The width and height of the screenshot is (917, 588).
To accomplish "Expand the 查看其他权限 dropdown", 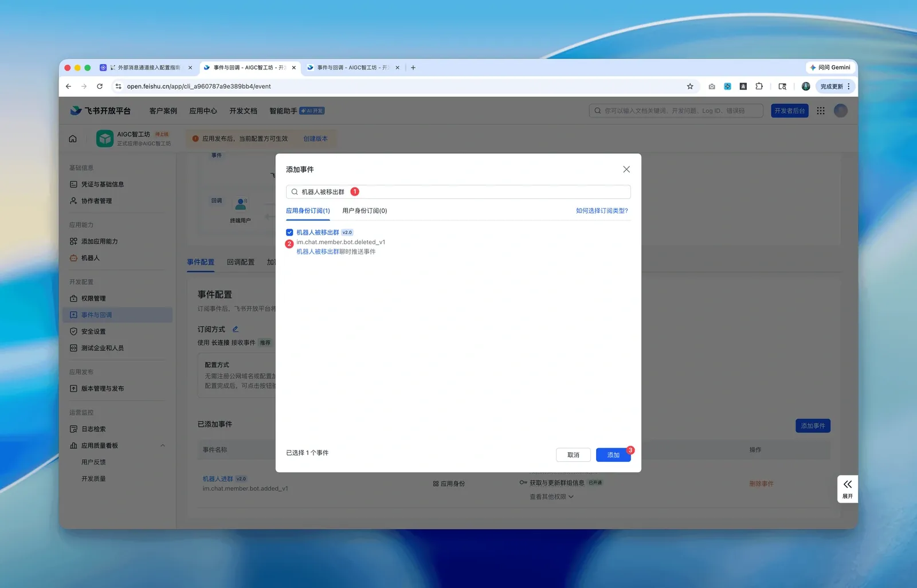I will tap(551, 497).
